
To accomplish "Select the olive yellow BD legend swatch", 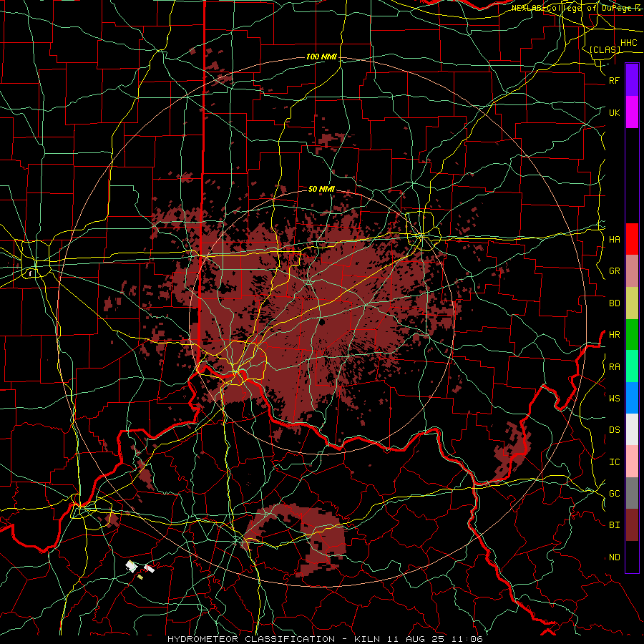I will coord(632,303).
